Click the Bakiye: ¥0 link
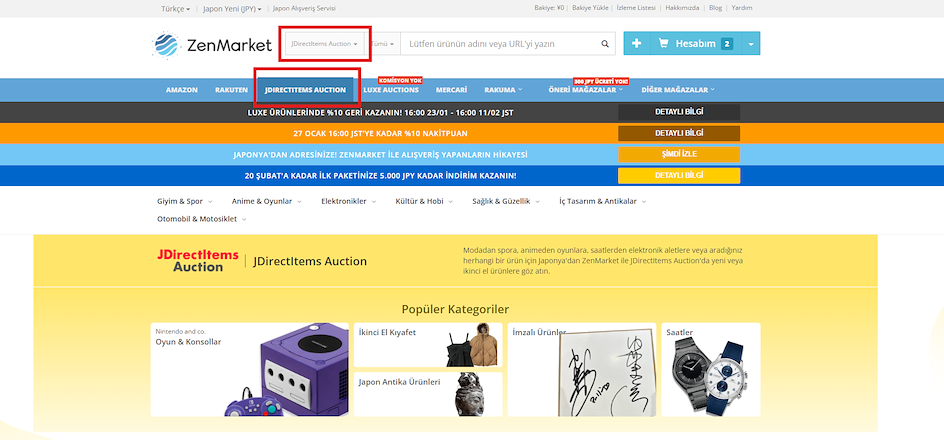944x440 pixels. [x=549, y=8]
